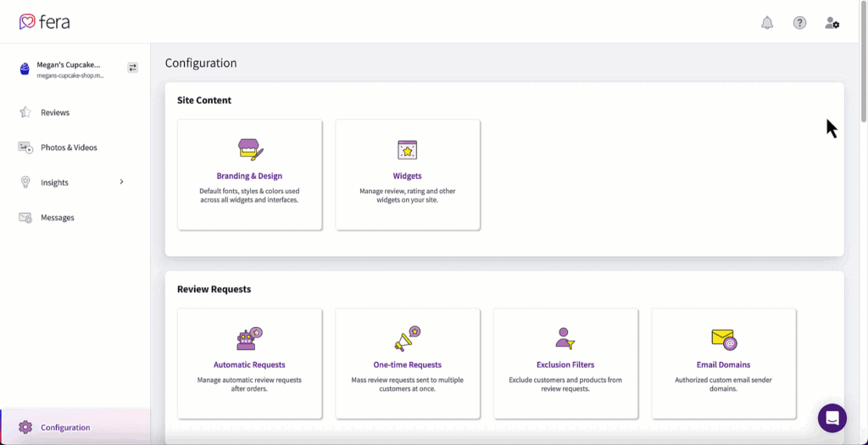The width and height of the screenshot is (868, 445).
Task: Open the help question mark icon
Action: [x=799, y=23]
